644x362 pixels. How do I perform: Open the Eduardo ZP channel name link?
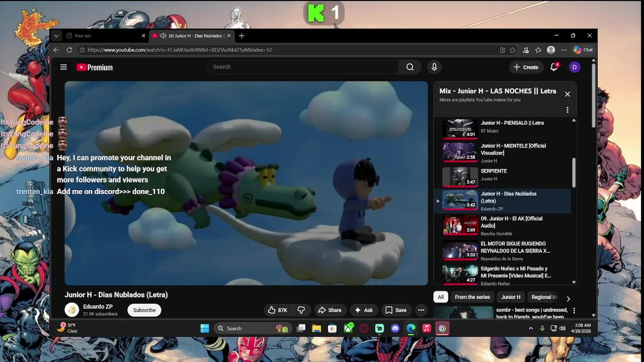[x=98, y=307]
